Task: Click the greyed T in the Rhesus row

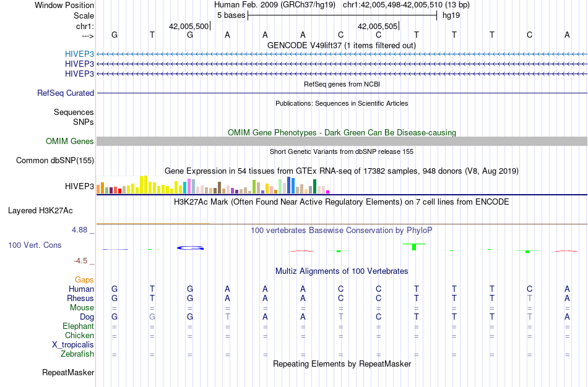Action: 529,298
